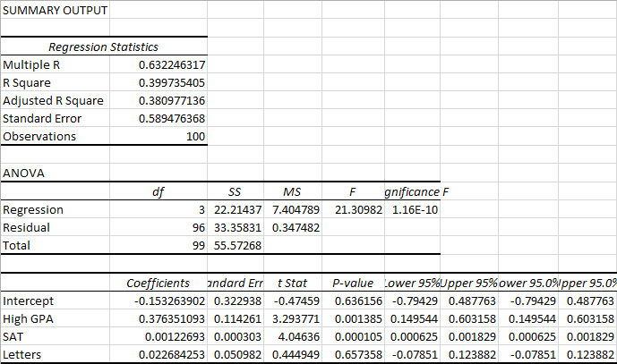Screen dimensions: 617x364
Task: Click the P-value column header
Action: 353,283
